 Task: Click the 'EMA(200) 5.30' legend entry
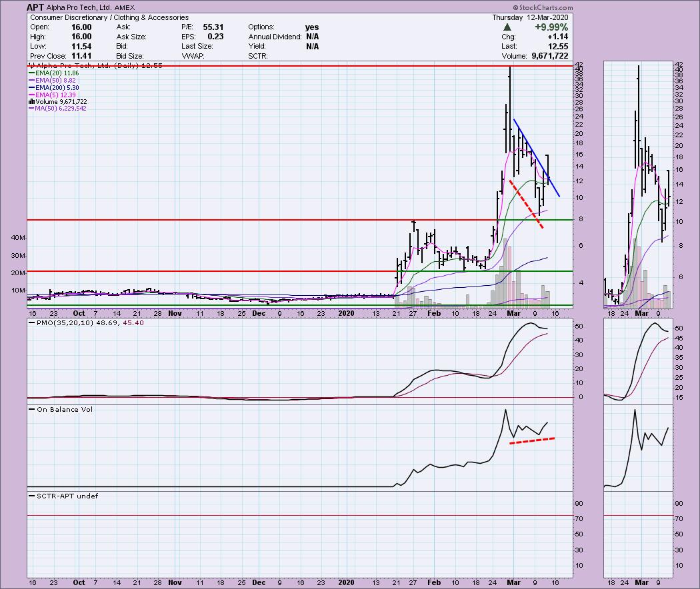[x=53, y=88]
